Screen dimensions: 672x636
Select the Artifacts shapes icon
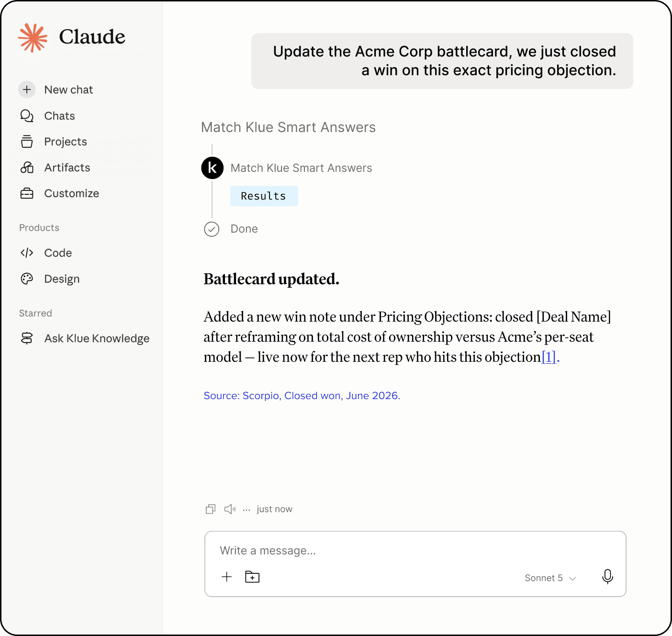pos(27,167)
